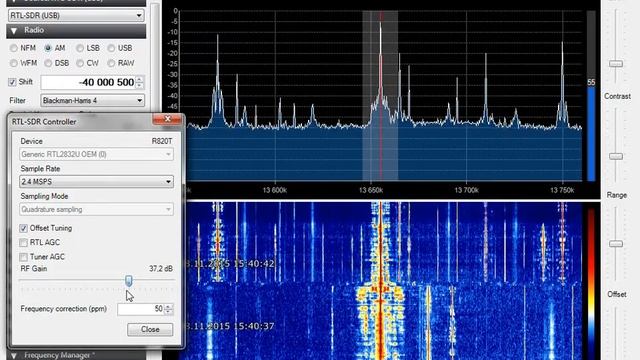Toggle the Shift checkbox
640x360 pixels.
tap(12, 82)
